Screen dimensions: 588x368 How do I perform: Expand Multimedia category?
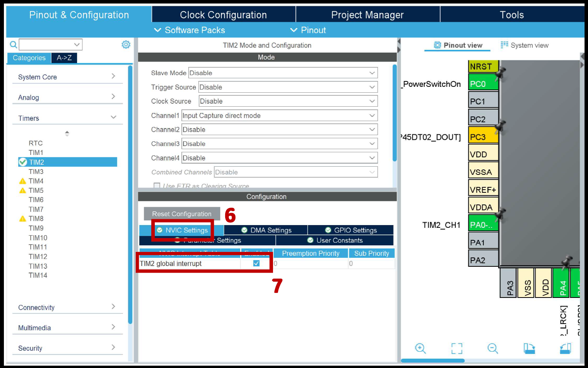tap(67, 328)
